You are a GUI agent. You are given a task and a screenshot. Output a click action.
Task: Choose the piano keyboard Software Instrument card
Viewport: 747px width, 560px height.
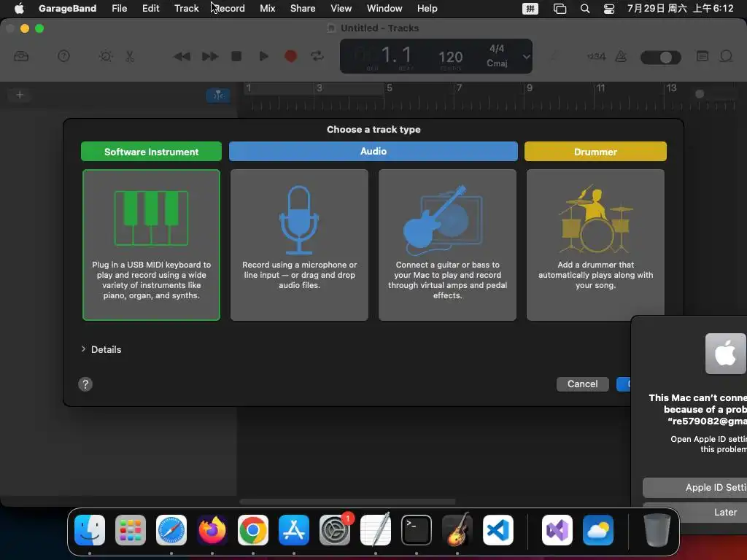point(151,245)
